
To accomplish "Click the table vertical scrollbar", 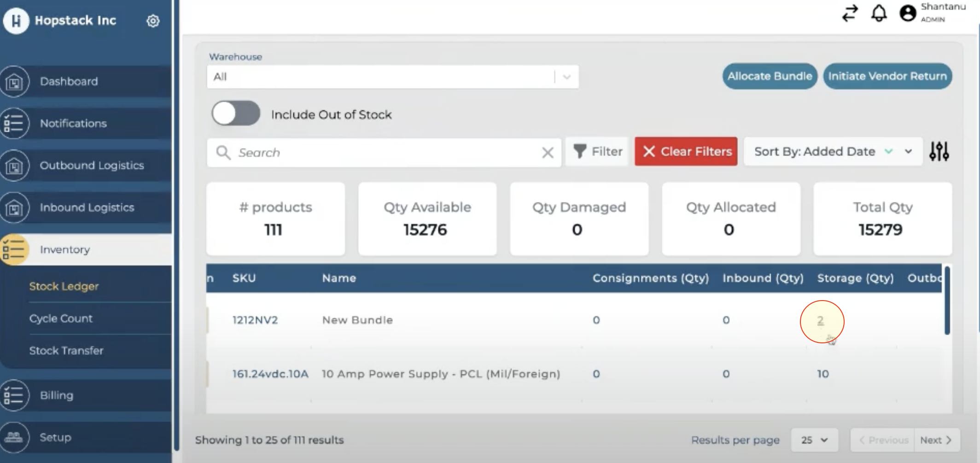I will (947, 300).
